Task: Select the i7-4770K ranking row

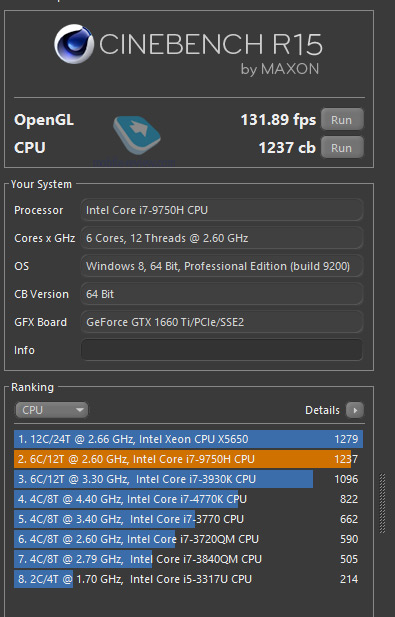Action: coord(188,499)
